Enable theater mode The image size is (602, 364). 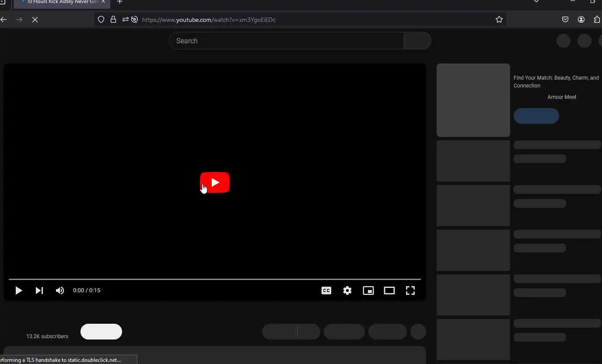pos(389,290)
